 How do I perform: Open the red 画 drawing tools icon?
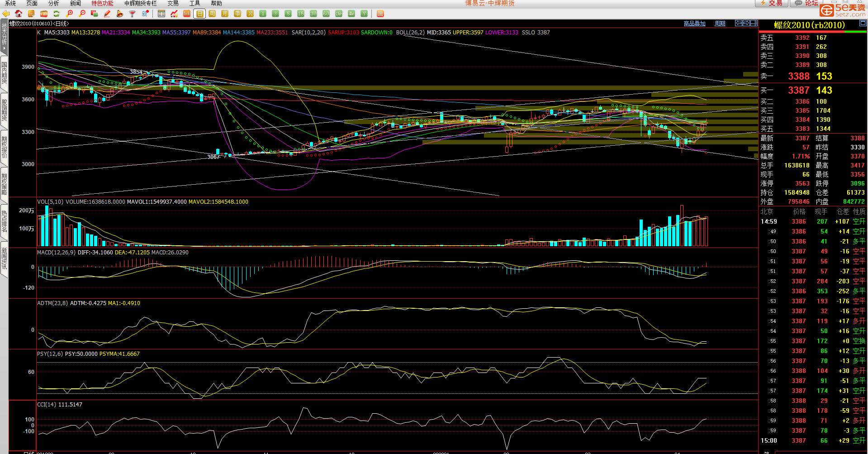point(380,14)
